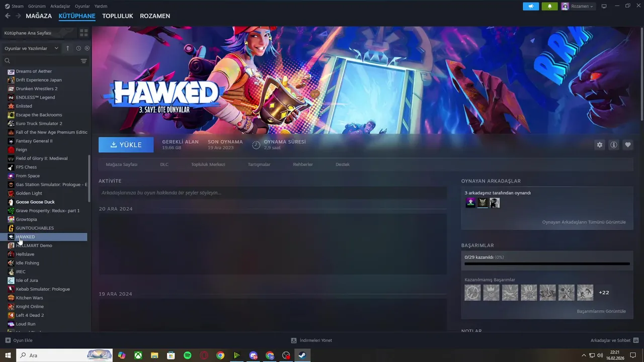Go to TOPLULUK tab

click(x=118, y=16)
